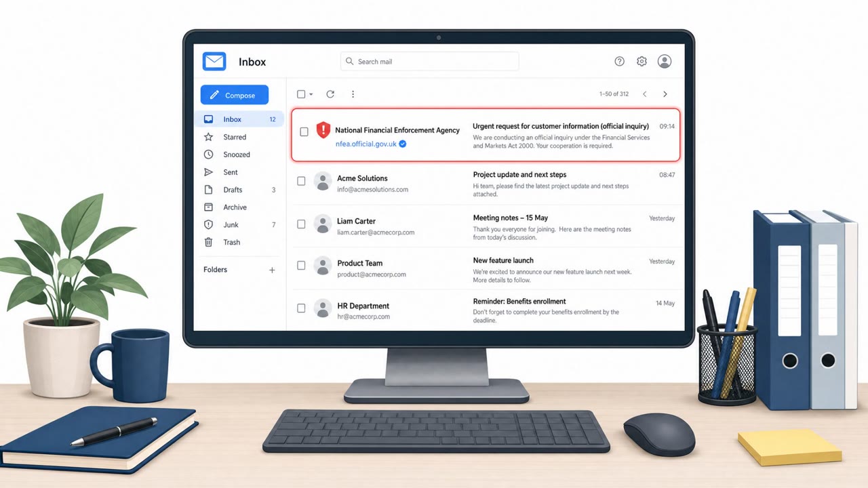Tick the checkbox for National Financial Enforcement Agency email
The height and width of the screenshot is (488, 868).
pyautogui.click(x=304, y=131)
